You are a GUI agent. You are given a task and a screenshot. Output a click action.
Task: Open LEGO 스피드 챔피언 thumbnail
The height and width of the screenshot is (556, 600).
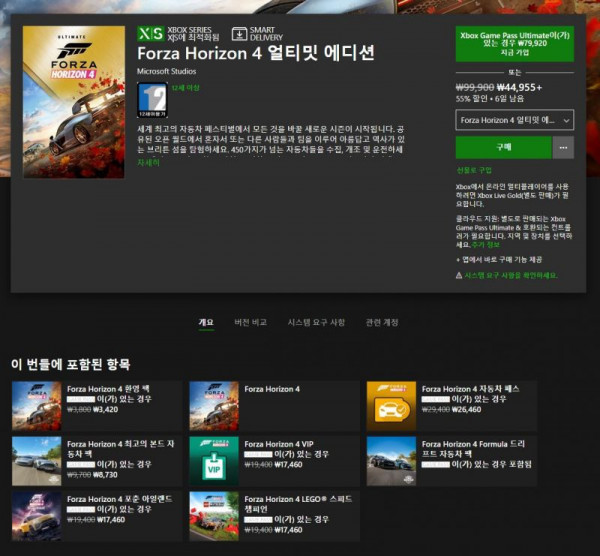pos(214,516)
